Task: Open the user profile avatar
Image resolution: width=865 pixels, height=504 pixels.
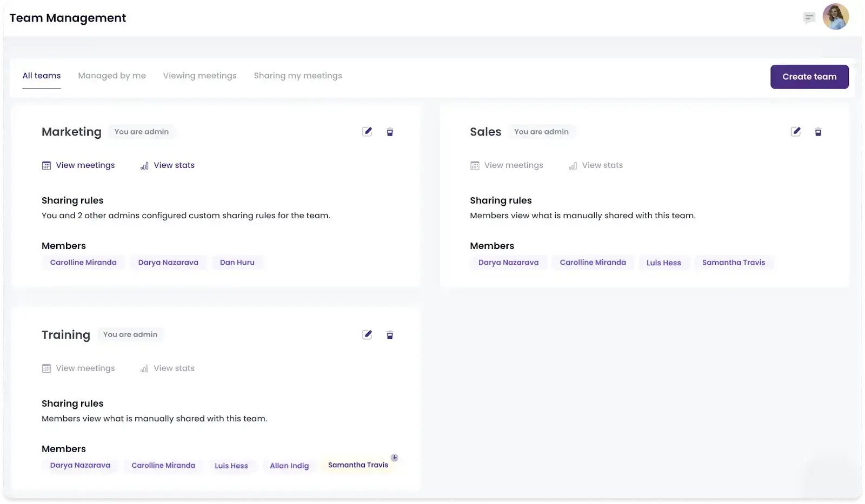Action: [x=835, y=17]
